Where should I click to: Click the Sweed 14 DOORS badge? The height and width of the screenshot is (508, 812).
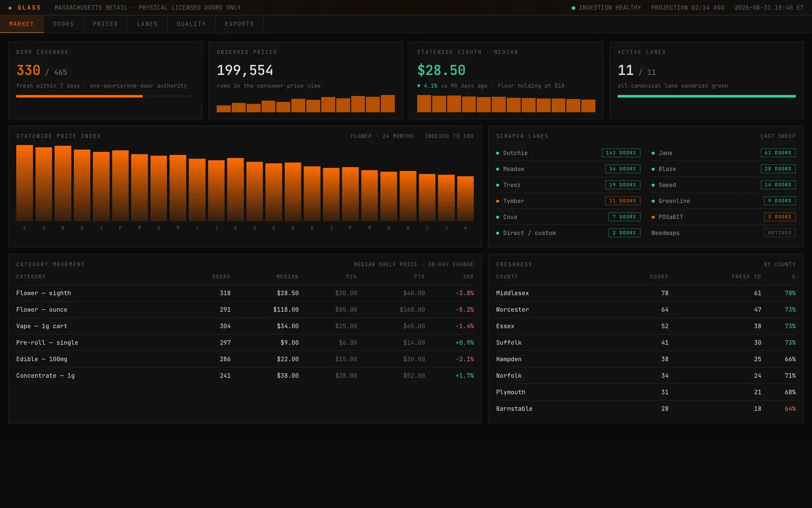click(x=778, y=185)
